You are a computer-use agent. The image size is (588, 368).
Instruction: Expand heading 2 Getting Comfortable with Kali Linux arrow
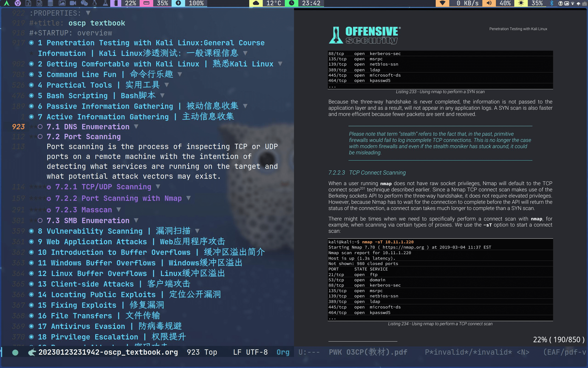click(x=280, y=64)
